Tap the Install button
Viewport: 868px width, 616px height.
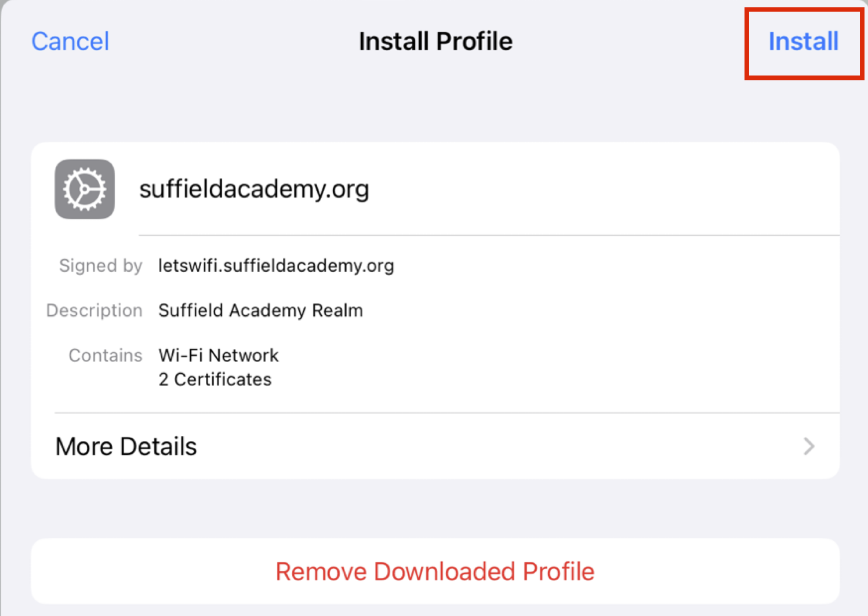pyautogui.click(x=803, y=41)
